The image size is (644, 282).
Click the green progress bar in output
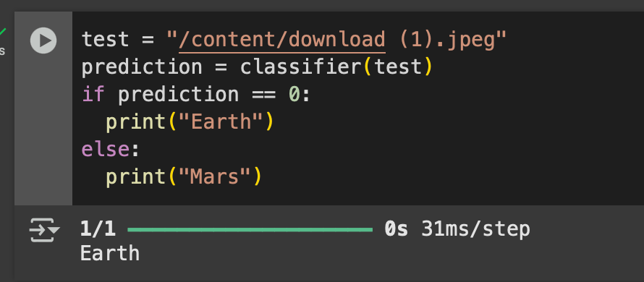[x=250, y=229]
